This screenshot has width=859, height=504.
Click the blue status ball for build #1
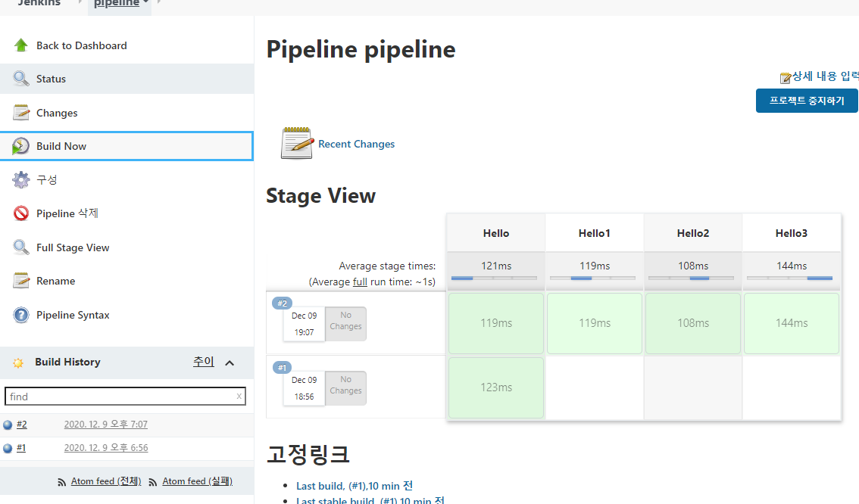8,448
